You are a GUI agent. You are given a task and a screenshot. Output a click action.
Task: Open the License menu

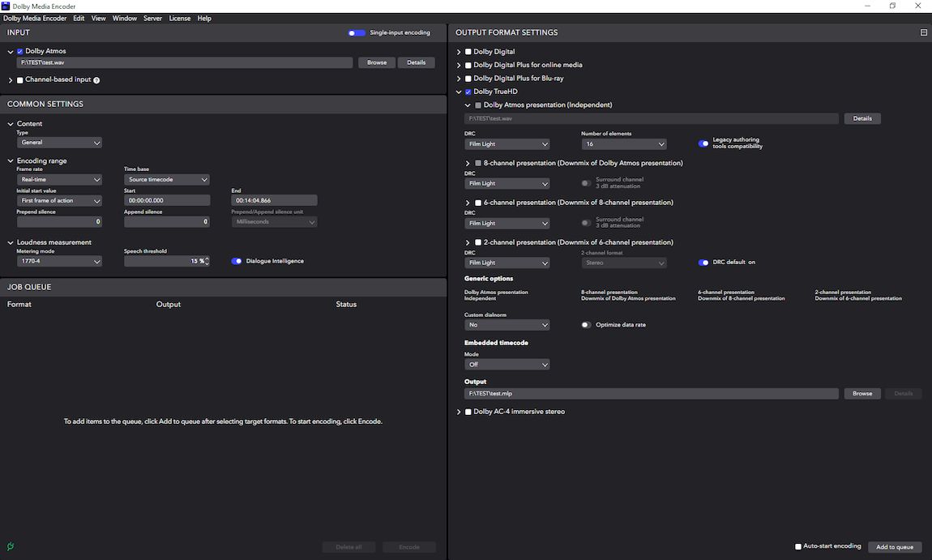[x=179, y=18]
